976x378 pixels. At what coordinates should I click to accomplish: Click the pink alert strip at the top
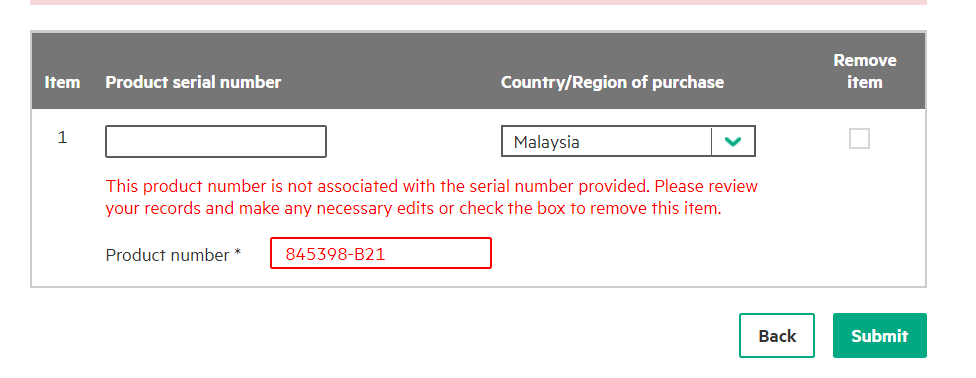(478, 2)
